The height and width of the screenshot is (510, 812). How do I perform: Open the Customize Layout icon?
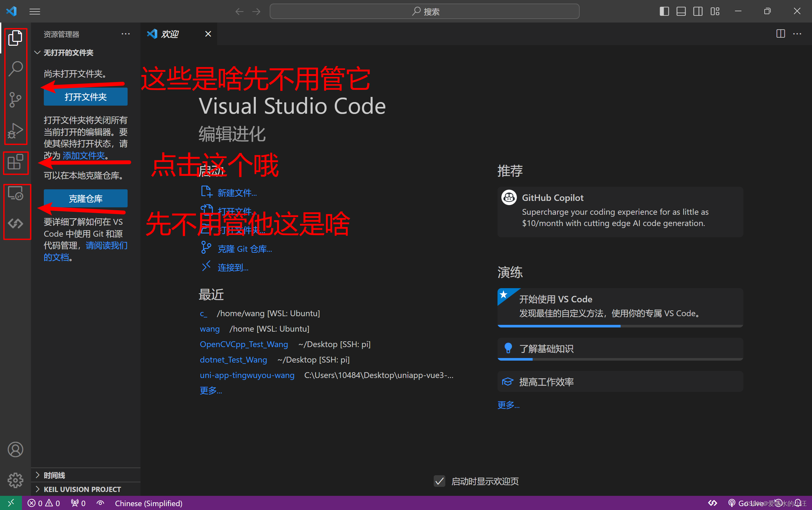[x=715, y=12]
